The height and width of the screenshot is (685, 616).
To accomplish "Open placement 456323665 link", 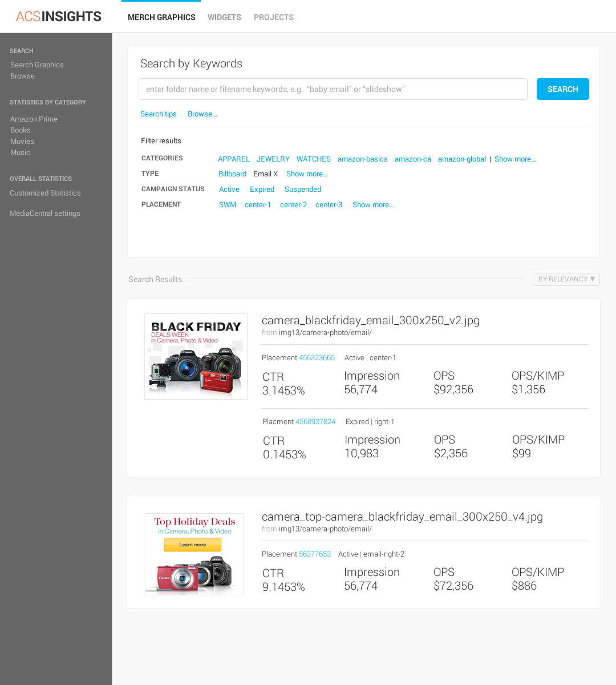I will [317, 358].
